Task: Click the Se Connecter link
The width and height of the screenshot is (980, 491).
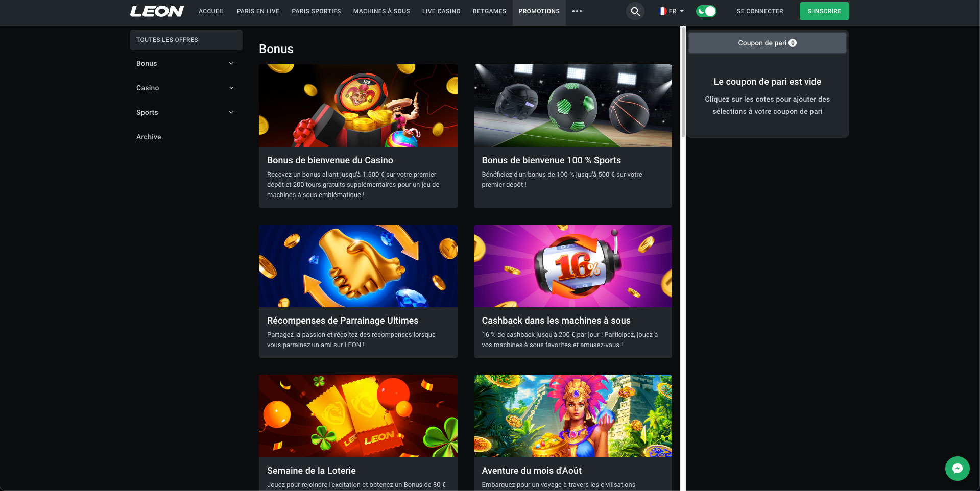Action: 759,11
